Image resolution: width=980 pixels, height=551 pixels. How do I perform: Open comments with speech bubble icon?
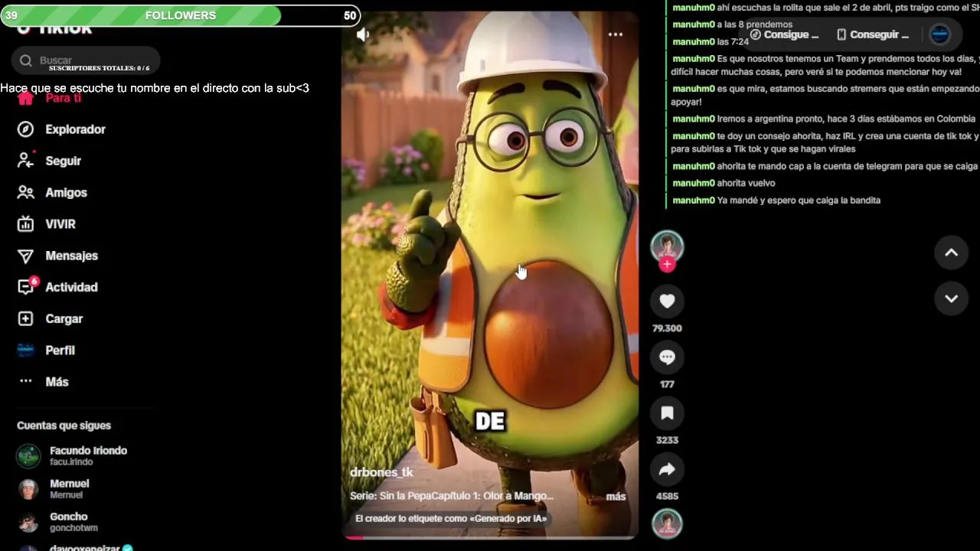(667, 357)
